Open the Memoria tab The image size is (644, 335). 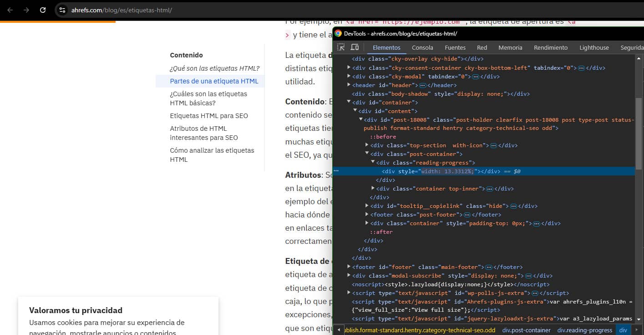coord(510,47)
